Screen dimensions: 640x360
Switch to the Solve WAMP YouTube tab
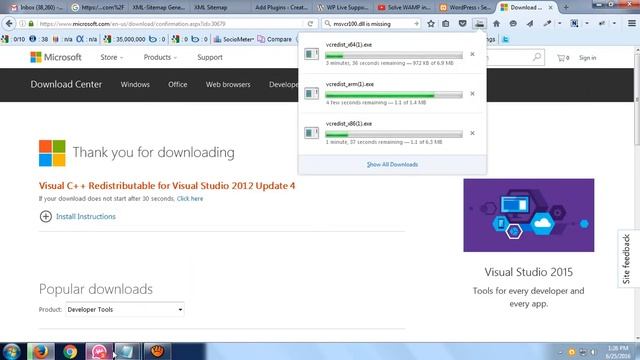point(404,7)
